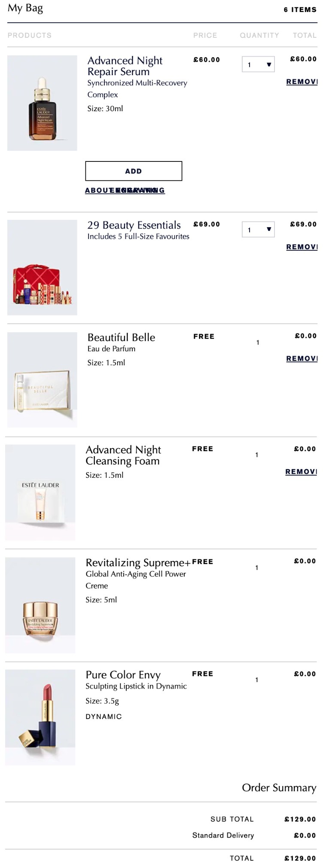Open the 29 Beauty Essentials product title
This screenshot has width=323, height=868.
pyautogui.click(x=134, y=225)
